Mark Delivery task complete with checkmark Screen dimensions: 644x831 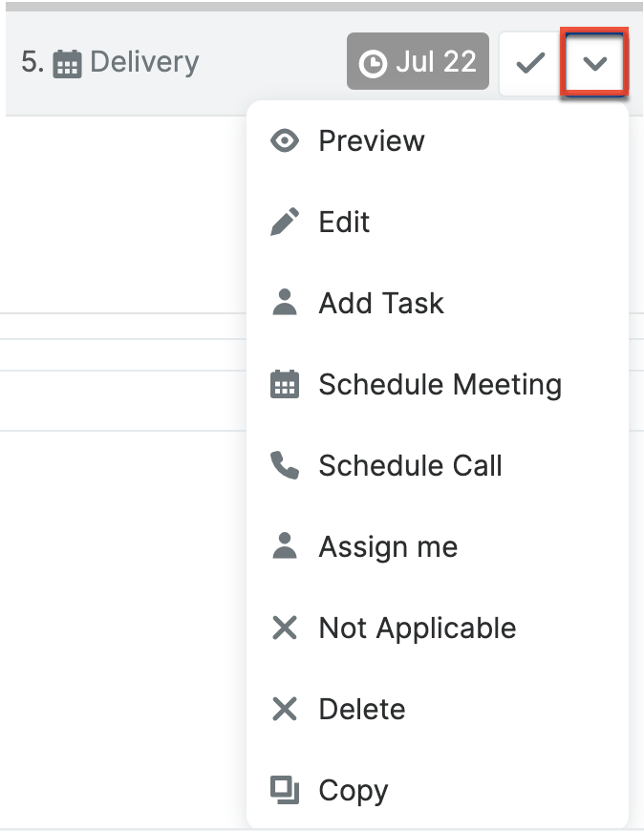[529, 64]
